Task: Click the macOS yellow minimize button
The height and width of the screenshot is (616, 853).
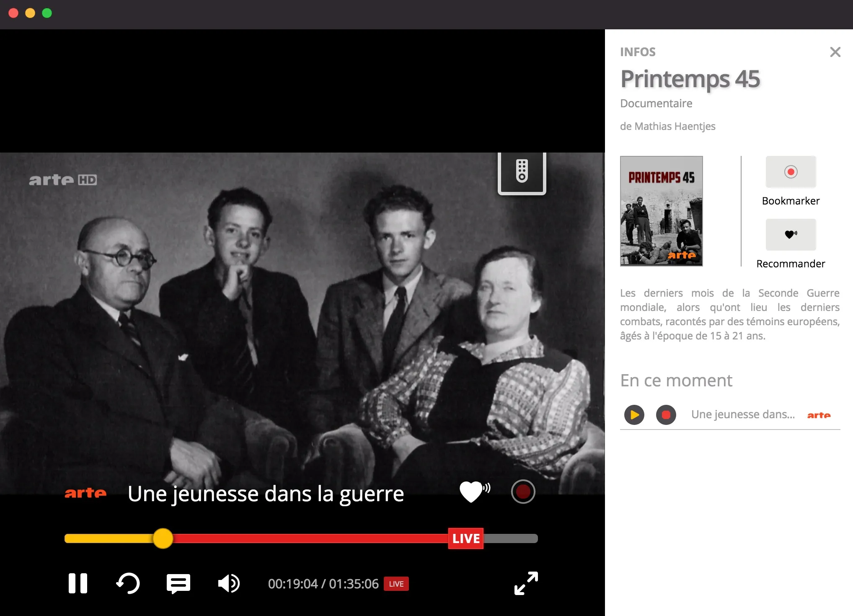Action: 30,13
